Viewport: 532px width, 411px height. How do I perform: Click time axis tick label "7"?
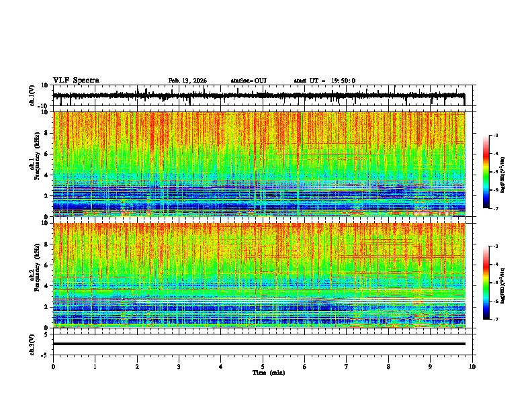pos(347,367)
